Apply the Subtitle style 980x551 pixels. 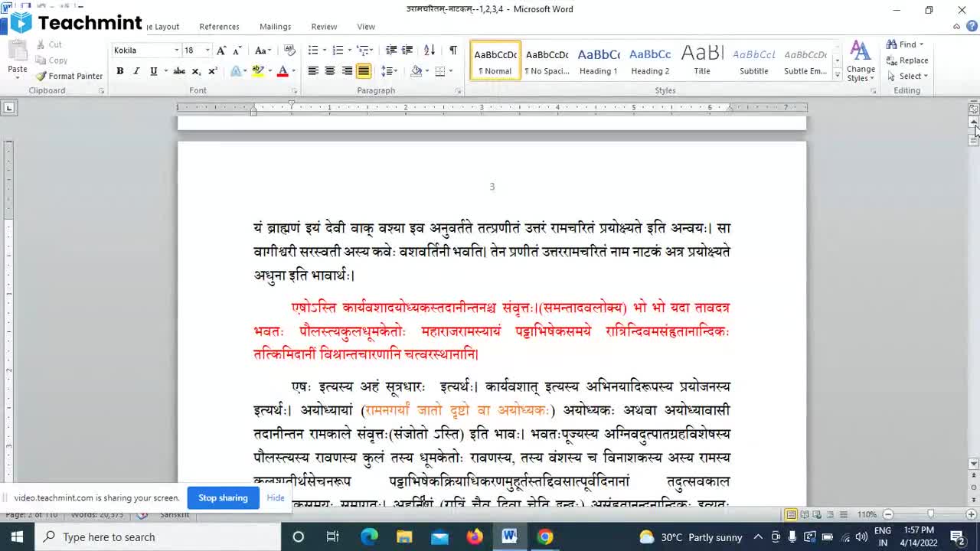753,61
